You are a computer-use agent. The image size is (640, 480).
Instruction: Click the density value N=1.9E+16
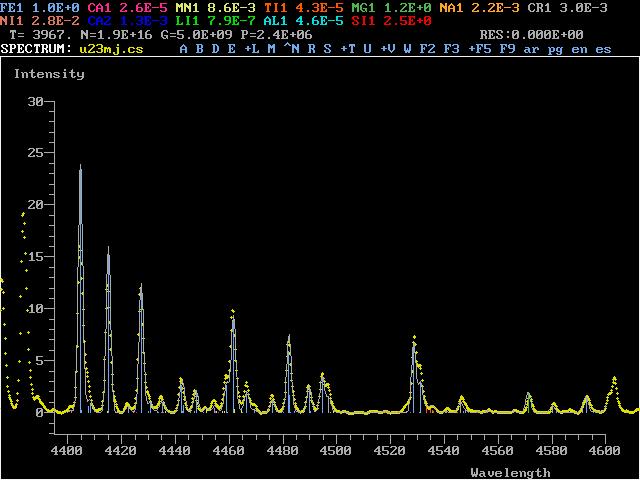(x=116, y=35)
